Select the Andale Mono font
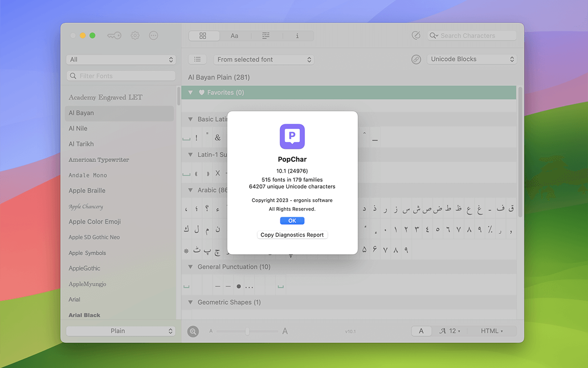 [119, 175]
